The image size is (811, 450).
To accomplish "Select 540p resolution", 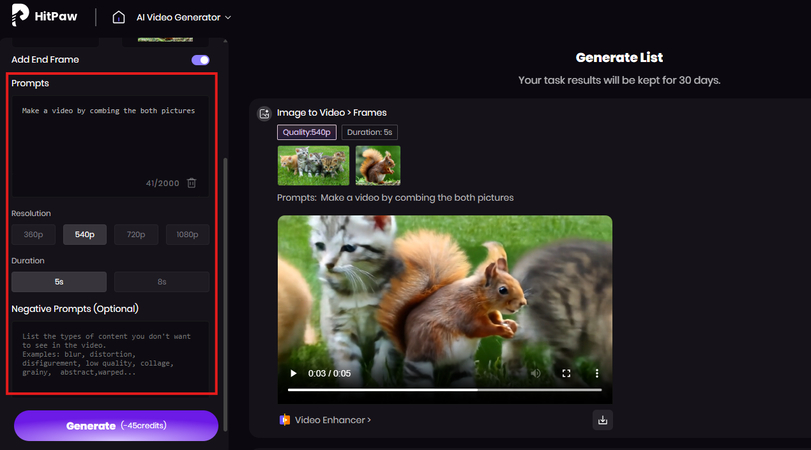I will coord(84,234).
